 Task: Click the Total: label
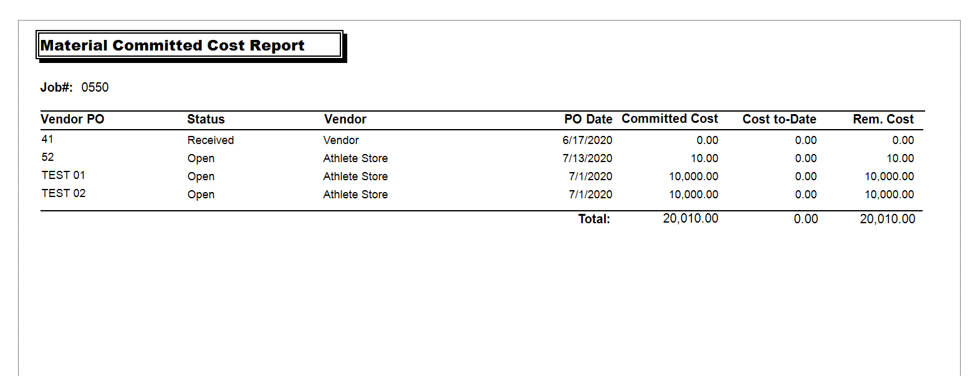coord(593,219)
